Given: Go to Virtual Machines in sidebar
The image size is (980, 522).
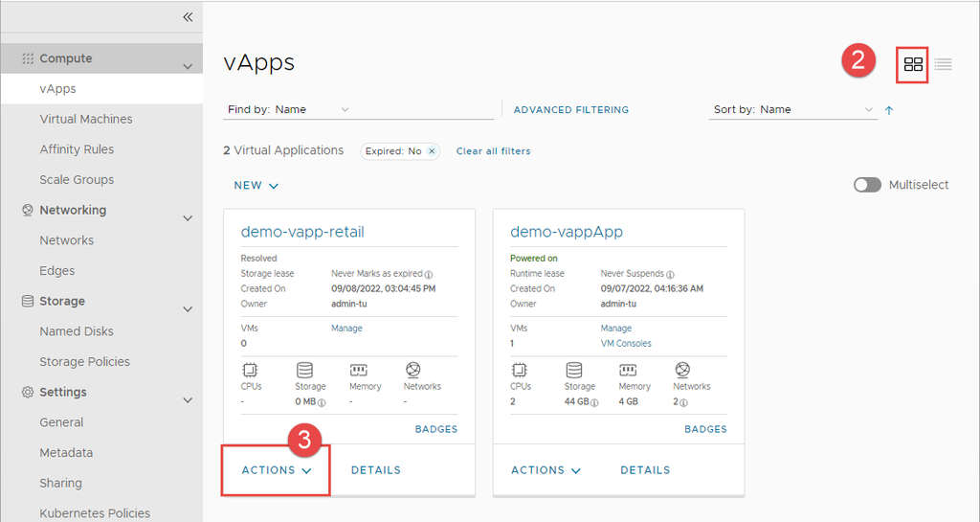Looking at the screenshot, I should tap(86, 119).
